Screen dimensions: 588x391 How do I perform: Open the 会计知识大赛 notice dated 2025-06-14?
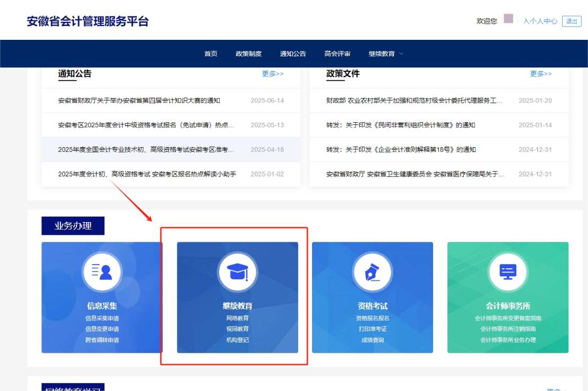(x=138, y=100)
